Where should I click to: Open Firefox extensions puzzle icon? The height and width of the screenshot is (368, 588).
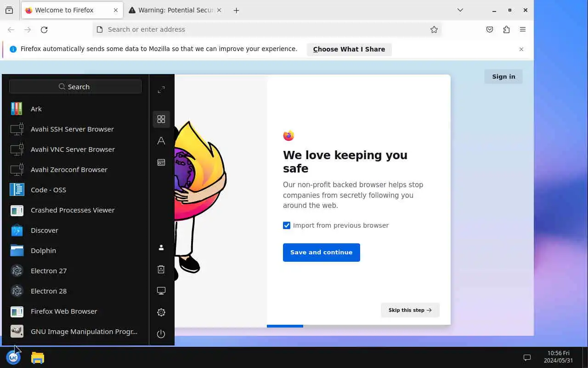[506, 29]
